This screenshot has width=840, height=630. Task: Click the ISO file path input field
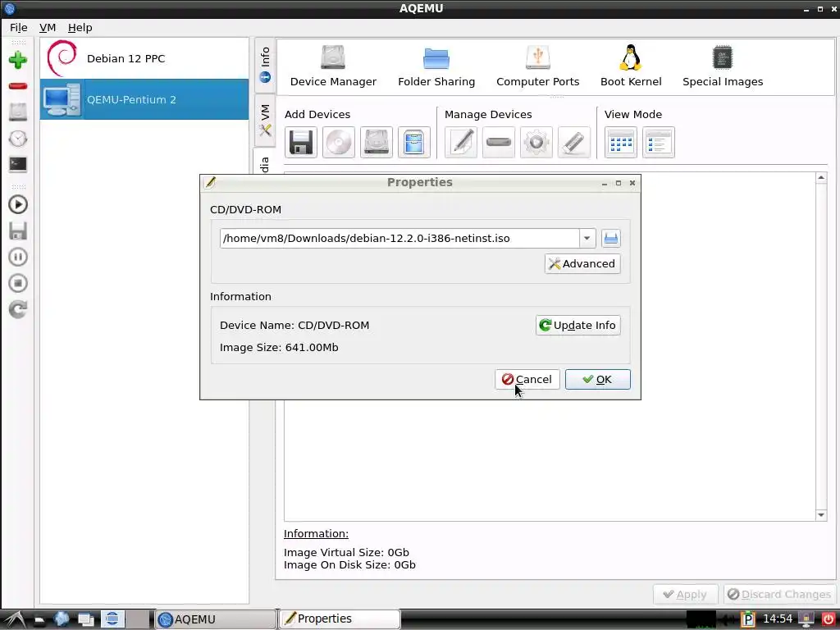coord(399,239)
